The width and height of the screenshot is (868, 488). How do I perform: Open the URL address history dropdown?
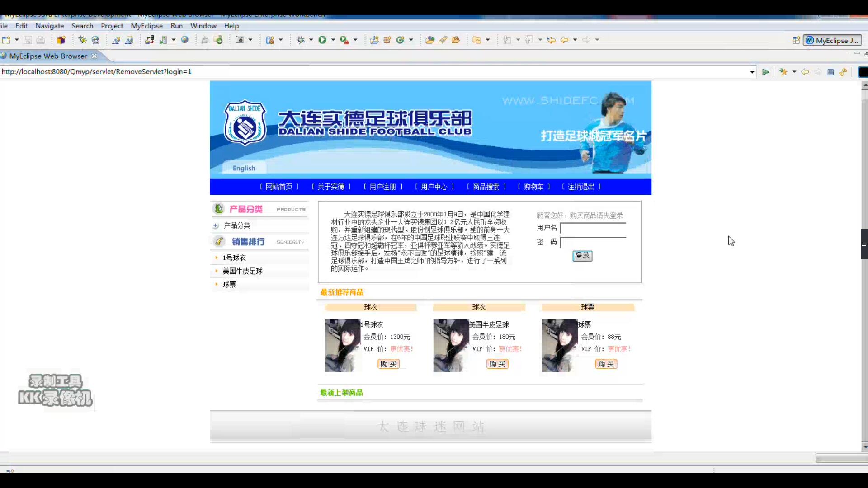(x=752, y=72)
